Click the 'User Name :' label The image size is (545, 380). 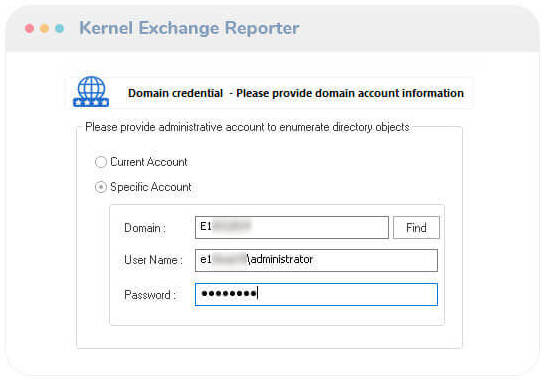click(153, 260)
